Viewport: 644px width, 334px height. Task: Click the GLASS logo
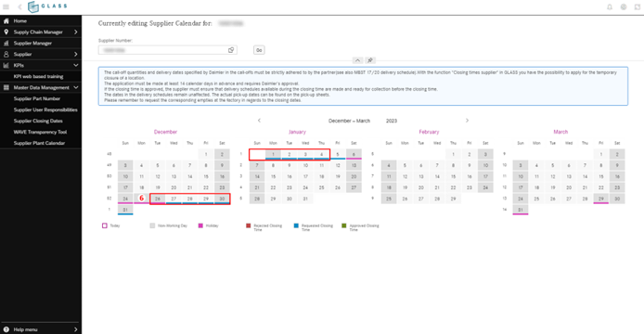[x=47, y=6]
